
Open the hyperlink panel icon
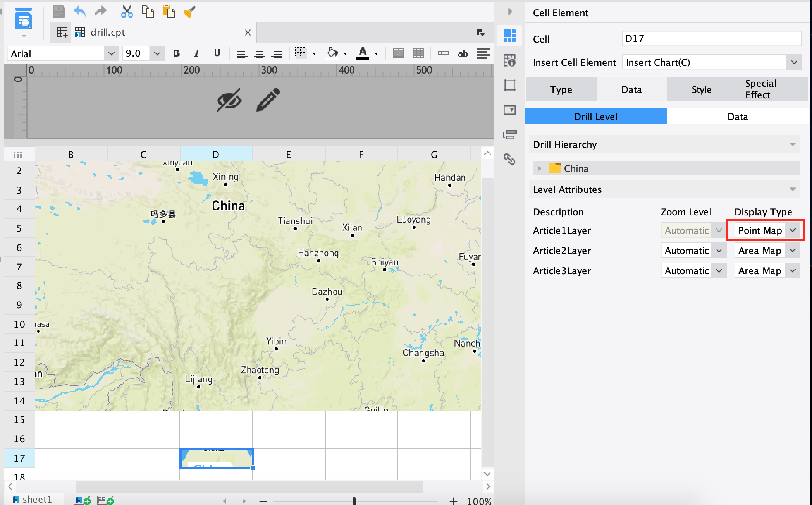[x=510, y=159]
